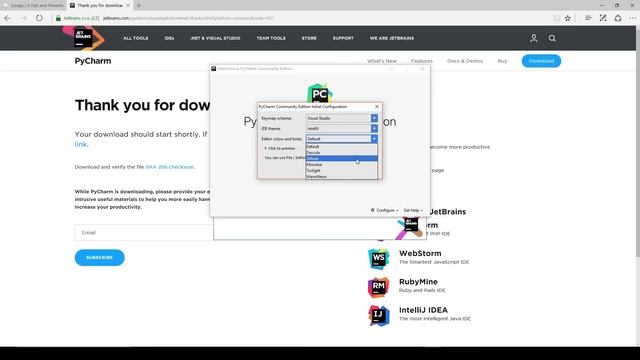This screenshot has width=640, height=360.
Task: Click the RubyMine RM product icon
Action: tap(378, 287)
